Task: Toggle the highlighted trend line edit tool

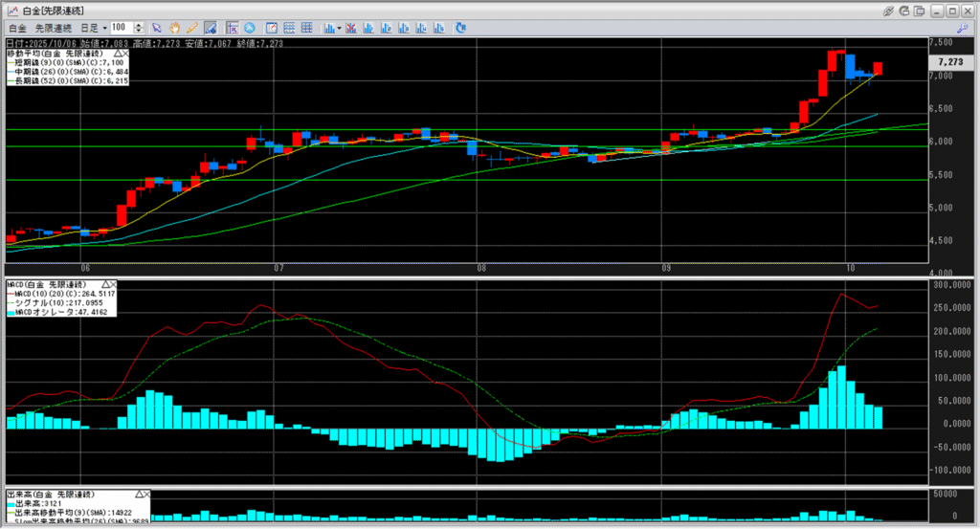Action: (x=208, y=28)
